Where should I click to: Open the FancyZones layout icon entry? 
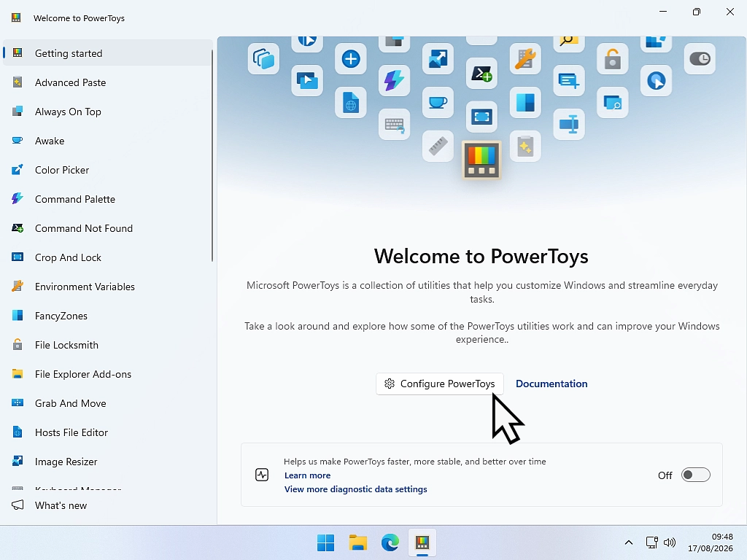click(x=18, y=316)
